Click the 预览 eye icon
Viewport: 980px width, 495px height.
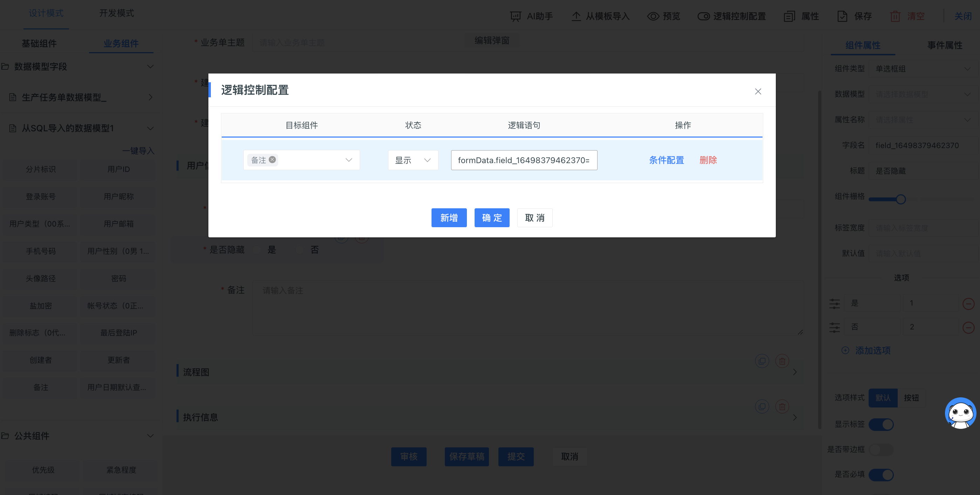tap(653, 16)
